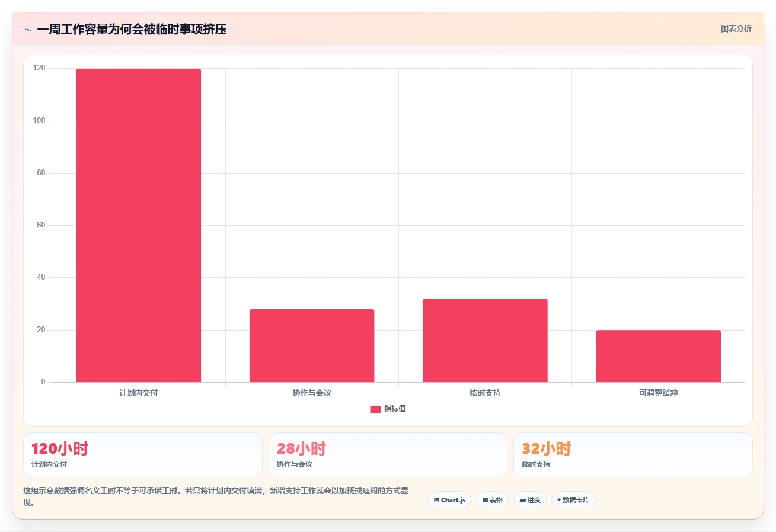Click the red 指标值 legend swatch
The height and width of the screenshot is (532, 776).
point(375,409)
